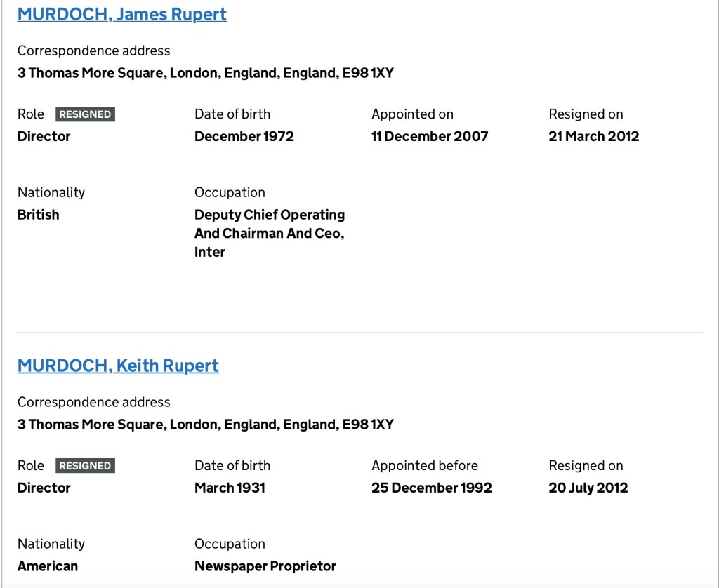Select the March 1931 date of birth
This screenshot has height=588, width=719.
(230, 488)
